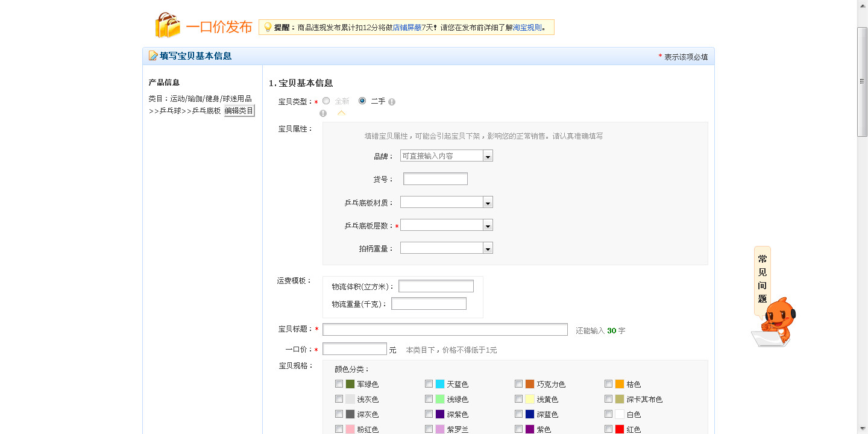Click the 浅绿色 light green swatch
The height and width of the screenshot is (434, 868).
click(x=440, y=399)
